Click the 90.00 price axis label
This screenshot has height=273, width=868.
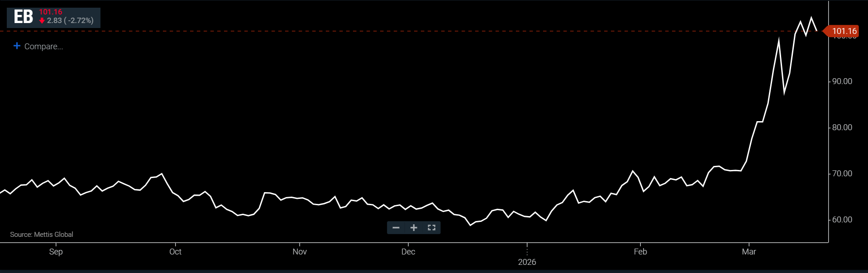842,81
